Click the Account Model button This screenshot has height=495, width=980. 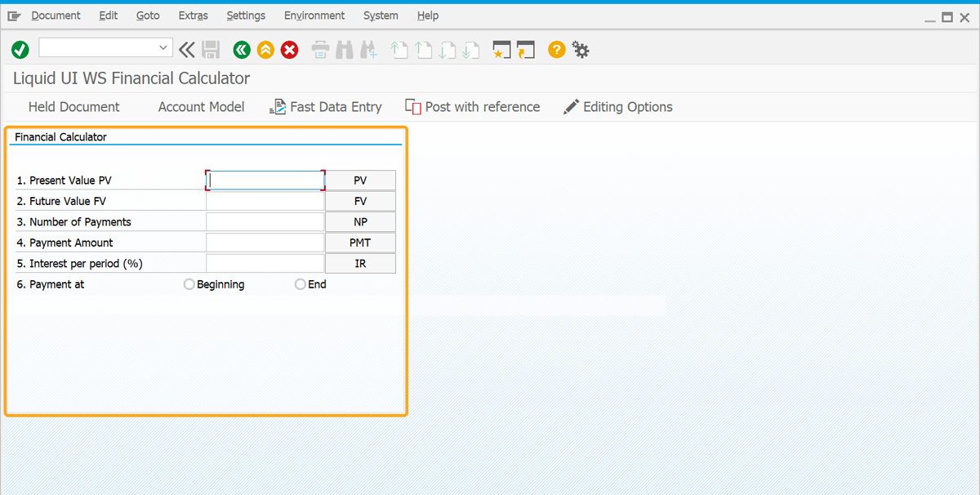pyautogui.click(x=201, y=107)
